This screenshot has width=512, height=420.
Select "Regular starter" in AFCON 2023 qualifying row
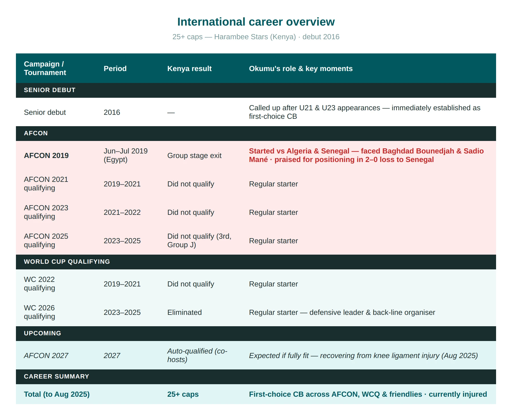pos(273,212)
